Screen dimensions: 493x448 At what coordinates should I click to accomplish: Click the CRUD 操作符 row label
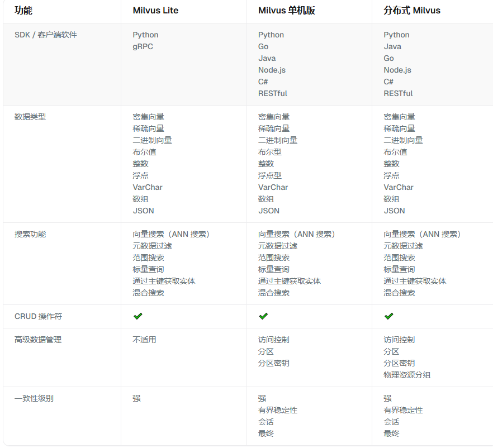point(39,316)
